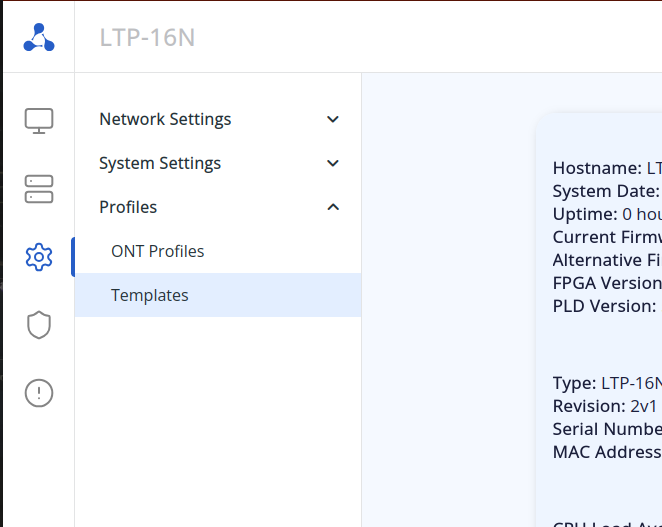Open the shield security icon in the sidebar
This screenshot has width=662, height=527.
click(38, 325)
